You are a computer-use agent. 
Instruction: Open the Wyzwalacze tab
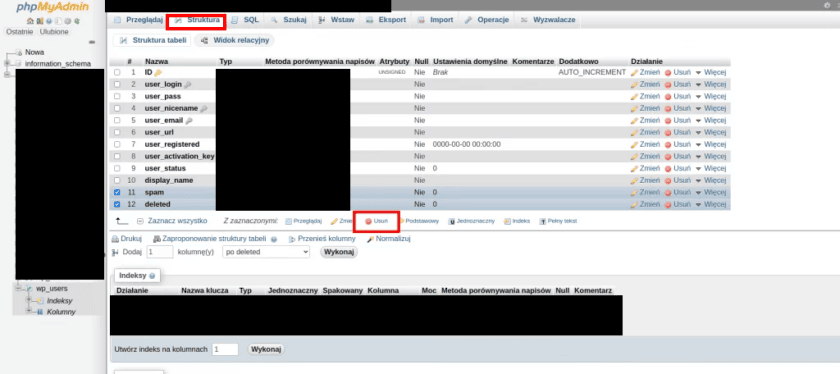[x=549, y=20]
